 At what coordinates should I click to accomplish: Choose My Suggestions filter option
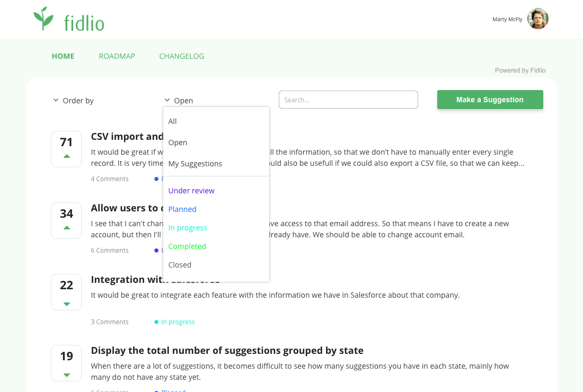[195, 164]
